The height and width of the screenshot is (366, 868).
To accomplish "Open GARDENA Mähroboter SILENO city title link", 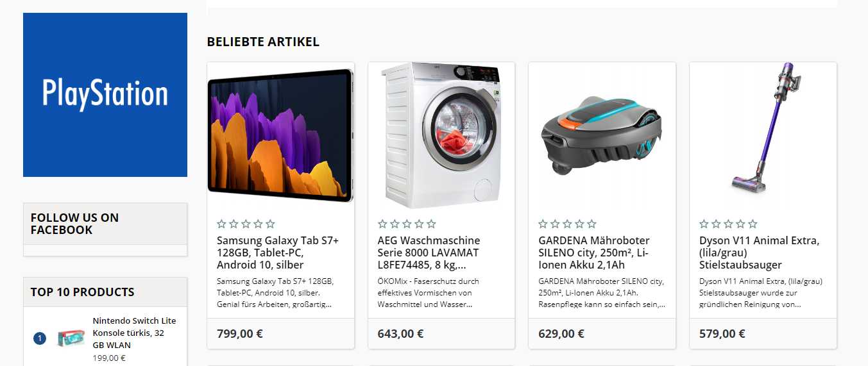I will 594,253.
